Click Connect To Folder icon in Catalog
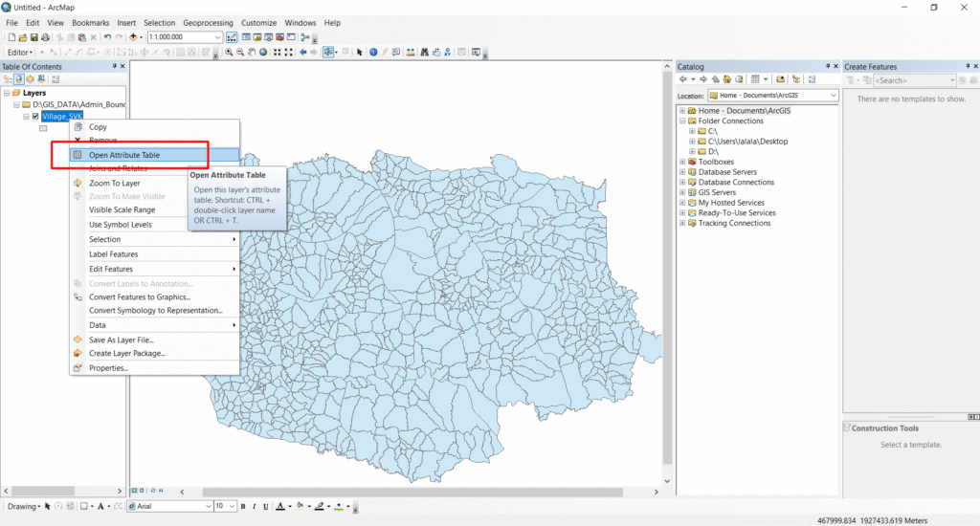 pyautogui.click(x=780, y=79)
